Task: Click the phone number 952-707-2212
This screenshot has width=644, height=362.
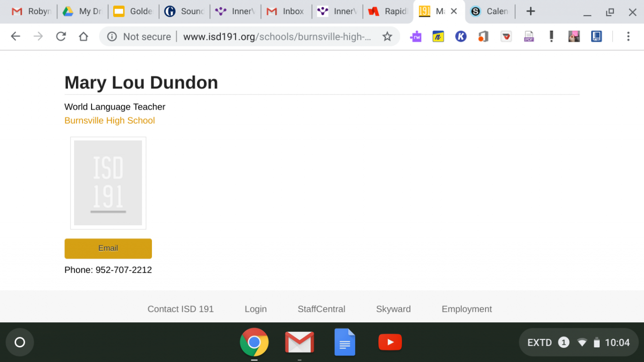Action: (124, 270)
